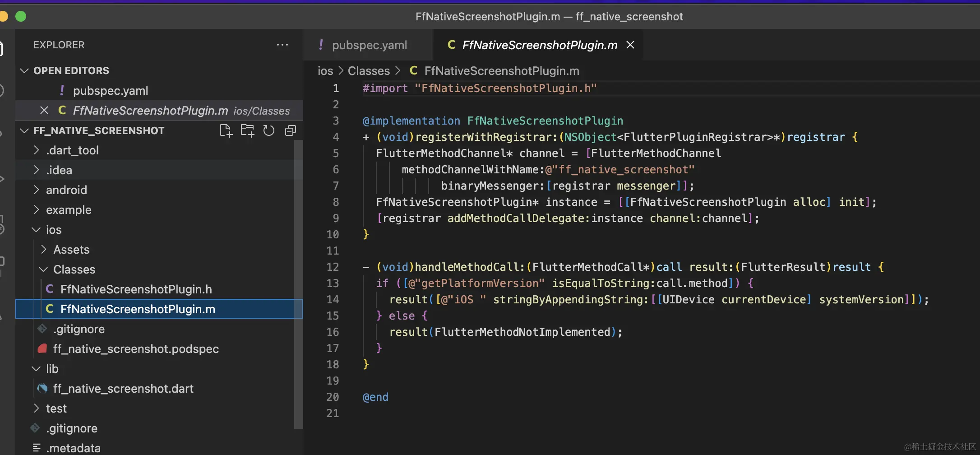980x455 pixels.
Task: Click the git icon of root .gitignore
Action: 35,428
